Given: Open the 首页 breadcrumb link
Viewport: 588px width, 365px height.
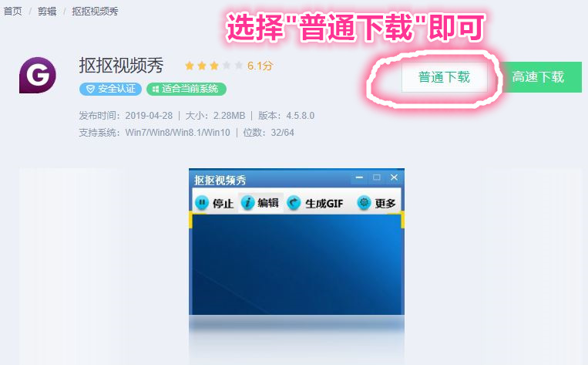Looking at the screenshot, I should 13,12.
